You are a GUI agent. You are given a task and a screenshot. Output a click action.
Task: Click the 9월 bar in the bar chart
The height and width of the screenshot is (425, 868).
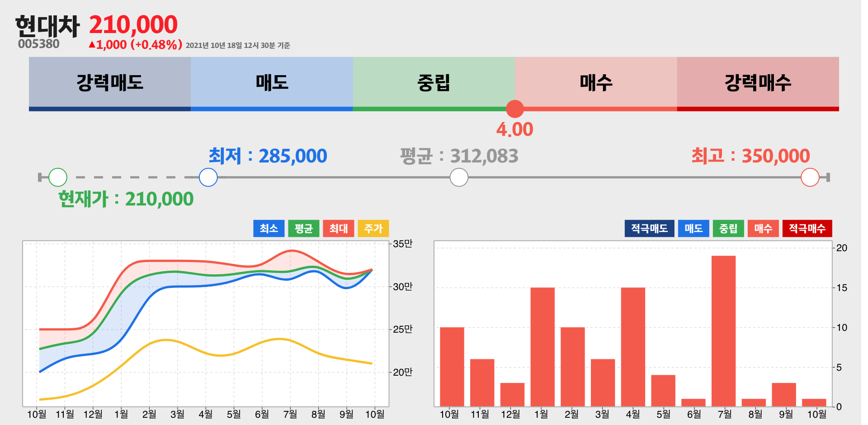tap(784, 395)
